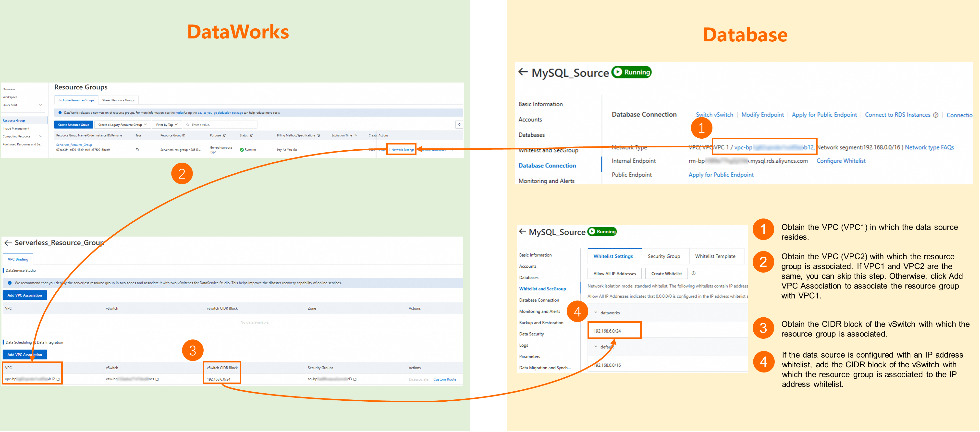Click the help icon beside Create Whitelist
Screen dimensions: 980x432
click(x=694, y=273)
